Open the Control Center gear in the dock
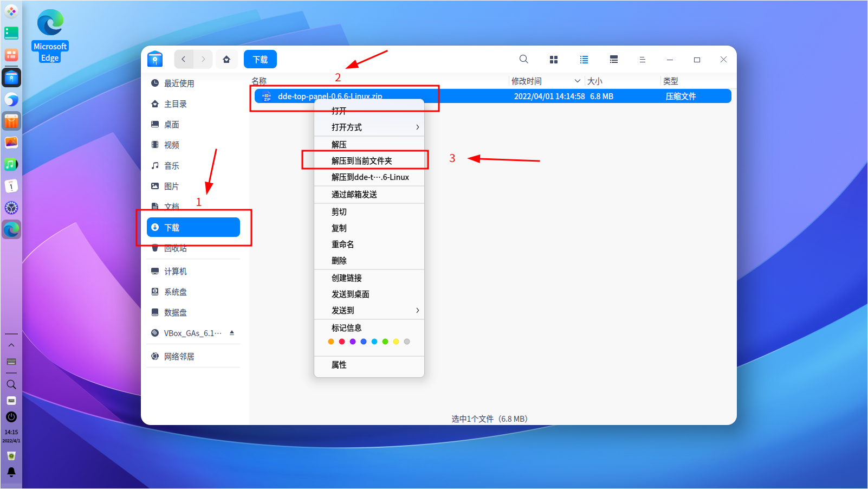 point(11,208)
